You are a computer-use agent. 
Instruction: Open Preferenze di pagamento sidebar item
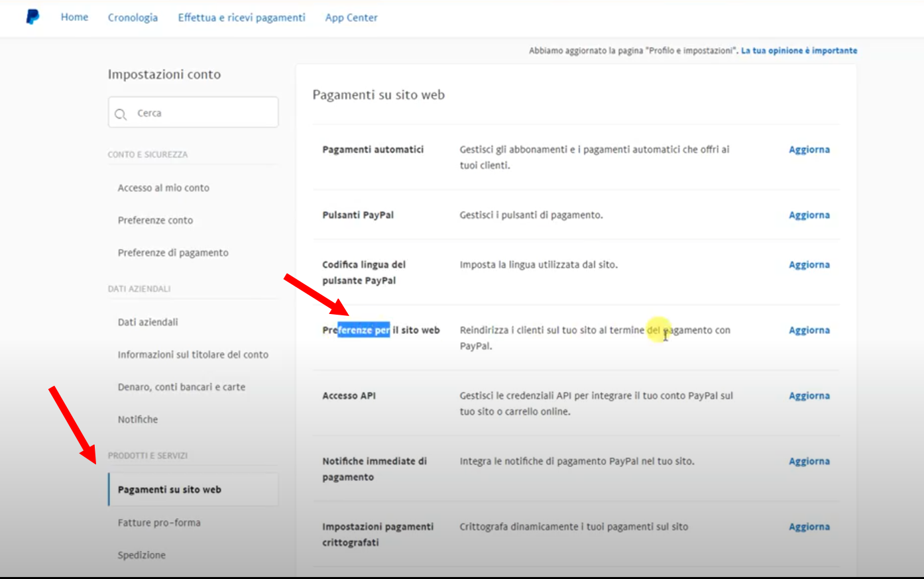point(173,253)
